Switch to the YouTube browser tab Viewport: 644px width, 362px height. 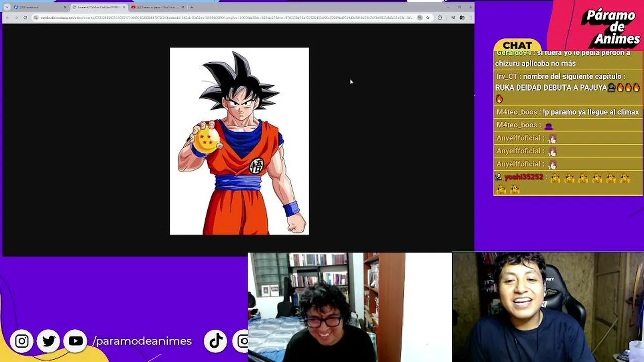pos(157,7)
